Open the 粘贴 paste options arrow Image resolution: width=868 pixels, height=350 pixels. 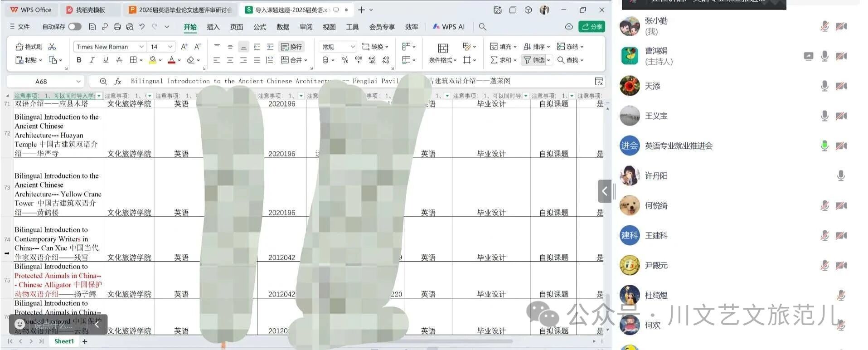40,60
